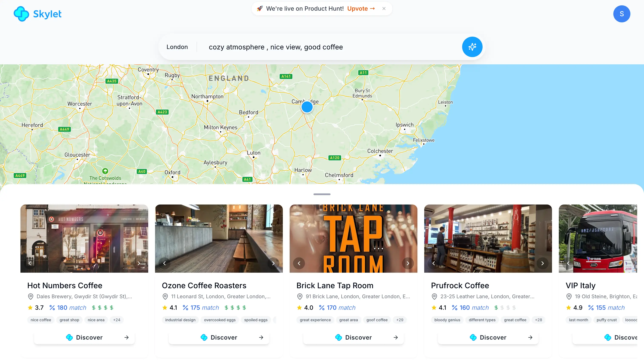The width and height of the screenshot is (644, 363).
Task: Click a dollar price icon on Hot Numbers Coffee
Action: (x=93, y=307)
